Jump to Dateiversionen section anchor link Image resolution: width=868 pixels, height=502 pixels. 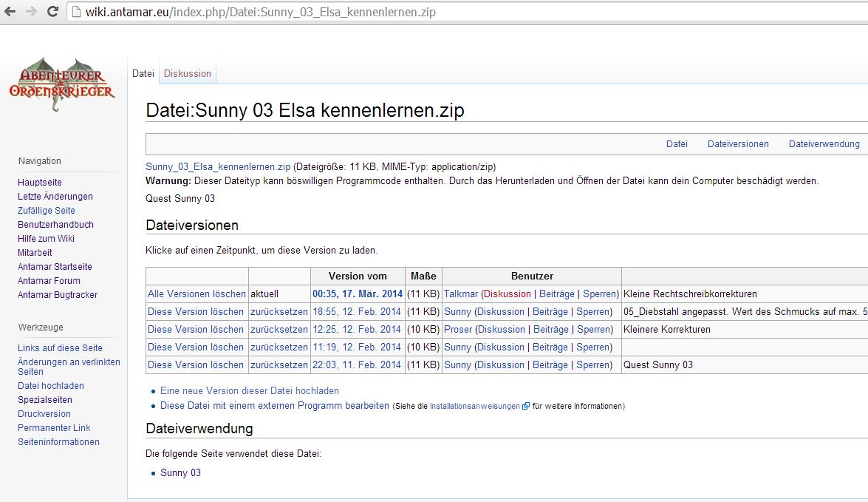(737, 144)
